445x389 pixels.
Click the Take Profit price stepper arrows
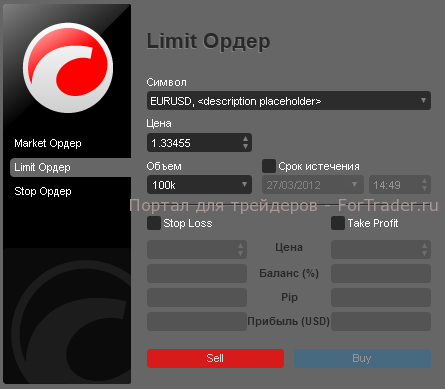424,249
